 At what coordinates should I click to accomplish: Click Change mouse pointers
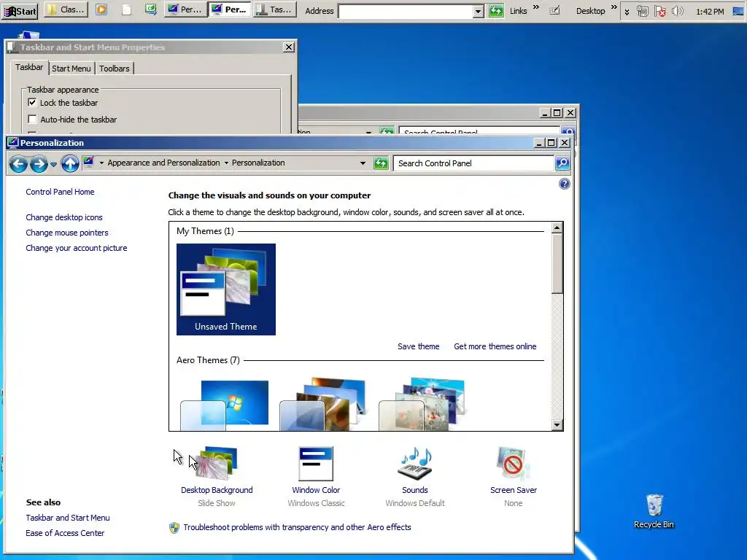tap(66, 233)
